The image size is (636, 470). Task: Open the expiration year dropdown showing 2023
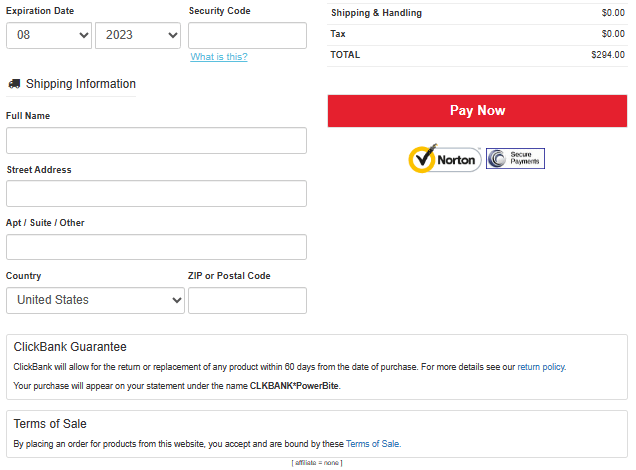[x=138, y=35]
